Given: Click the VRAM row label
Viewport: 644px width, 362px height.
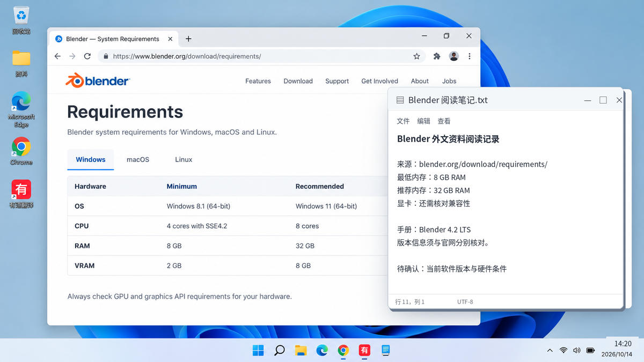Looking at the screenshot, I should point(84,265).
